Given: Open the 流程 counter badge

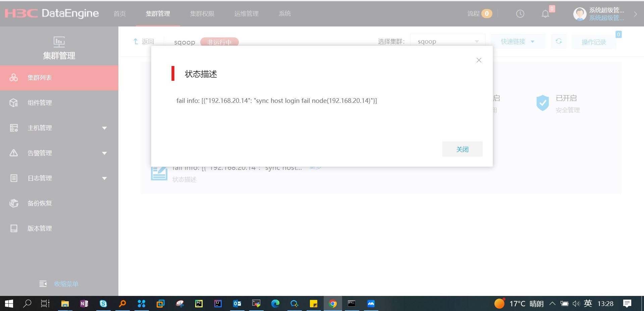Looking at the screenshot, I should click(487, 14).
